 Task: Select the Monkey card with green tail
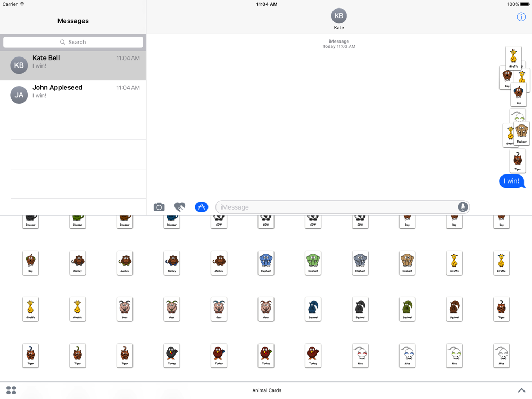[124, 263]
